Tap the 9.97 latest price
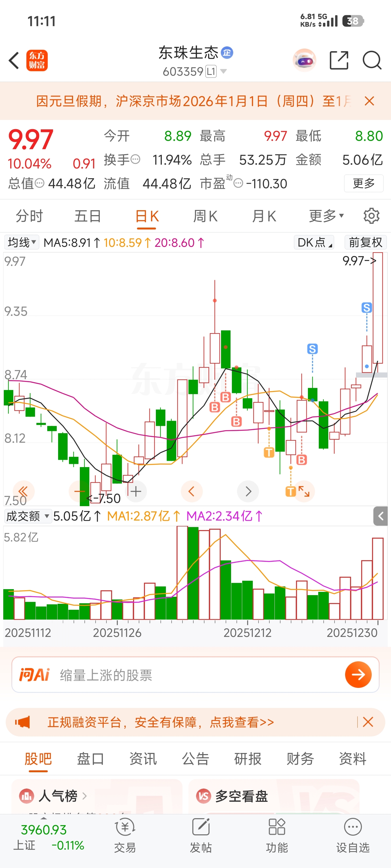This screenshot has height=868, width=391. (x=31, y=139)
